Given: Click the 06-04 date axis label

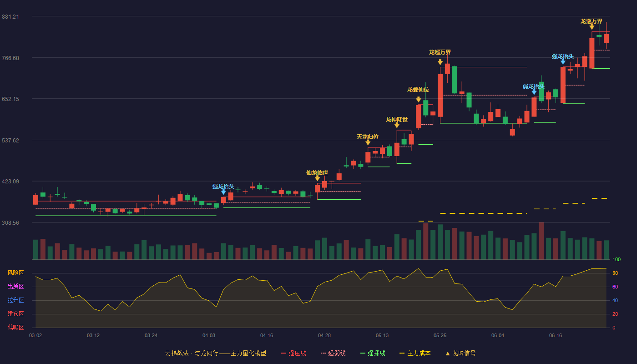Looking at the screenshot, I should click(x=498, y=335).
